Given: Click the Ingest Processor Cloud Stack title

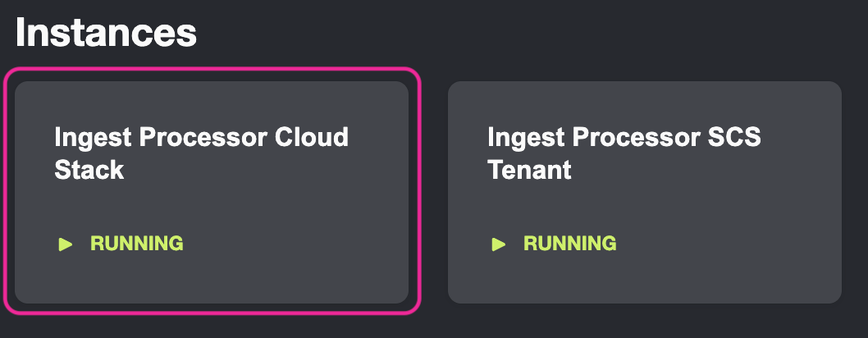Looking at the screenshot, I should [x=201, y=153].
